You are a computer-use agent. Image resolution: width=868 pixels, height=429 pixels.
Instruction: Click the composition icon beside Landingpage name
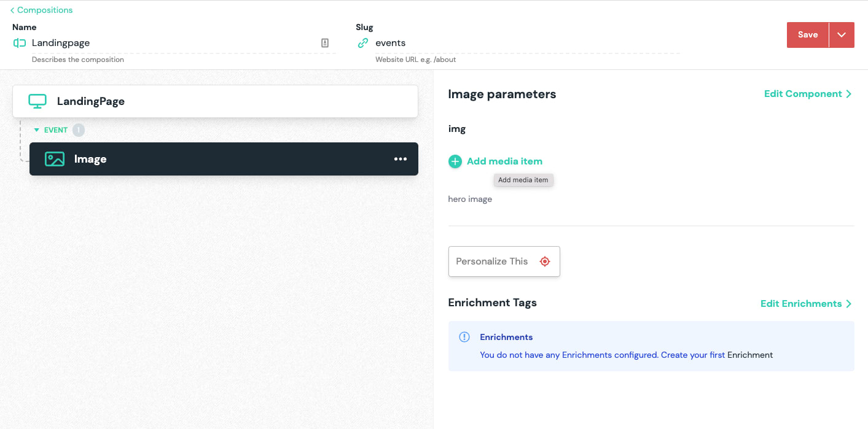[x=20, y=43]
